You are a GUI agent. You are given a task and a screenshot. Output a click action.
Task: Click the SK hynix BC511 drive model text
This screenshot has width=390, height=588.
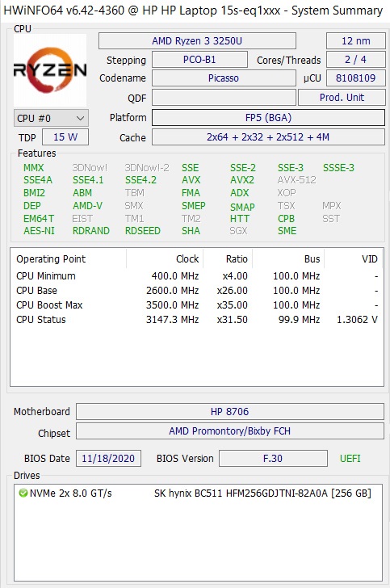tap(262, 493)
